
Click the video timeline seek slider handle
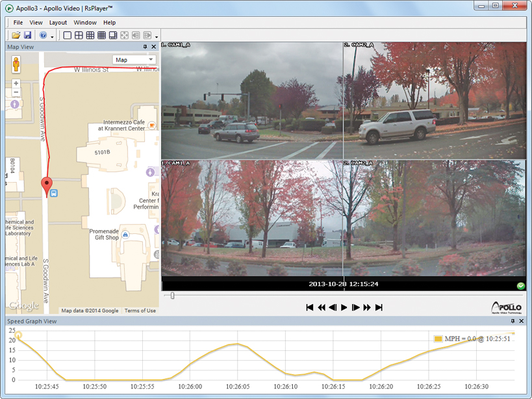point(172,296)
